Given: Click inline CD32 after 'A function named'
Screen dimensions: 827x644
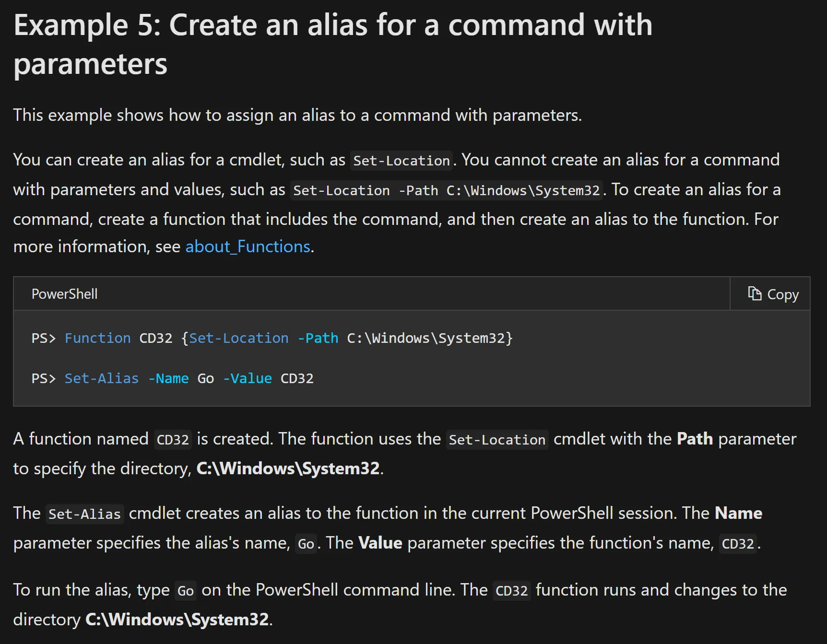Looking at the screenshot, I should point(173,440).
